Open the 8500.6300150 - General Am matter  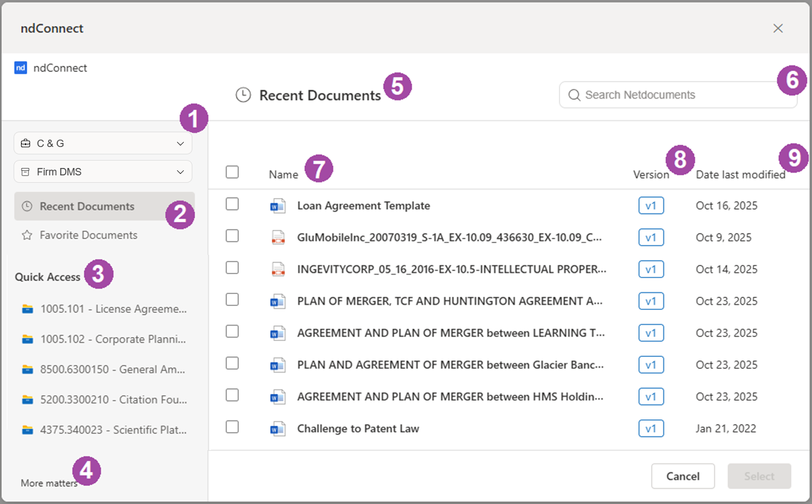point(104,369)
